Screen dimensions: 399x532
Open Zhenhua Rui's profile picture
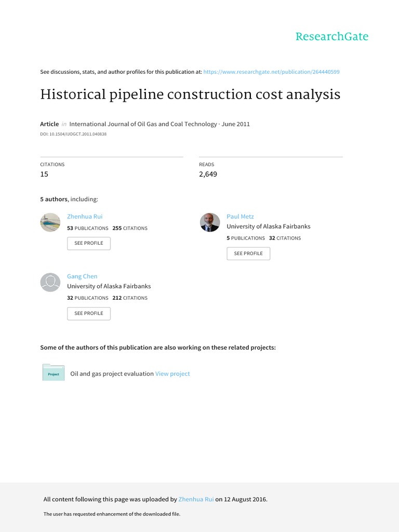pyautogui.click(x=50, y=222)
